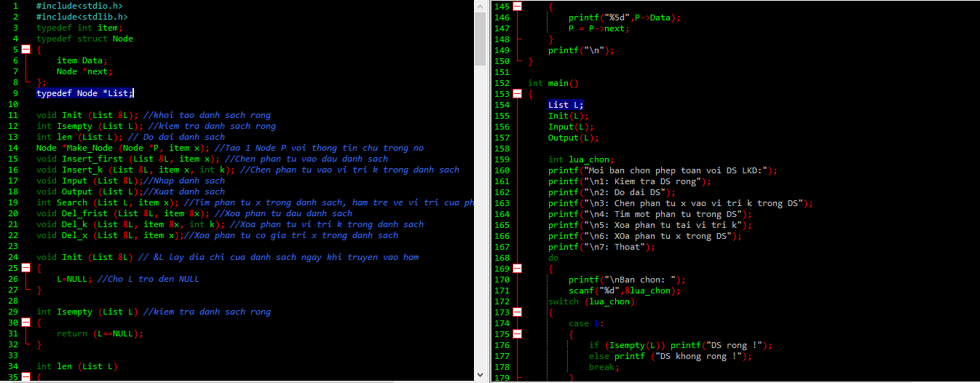980x383 pixels.
Task: Click line number 154 in right pane
Action: pyautogui.click(x=502, y=105)
